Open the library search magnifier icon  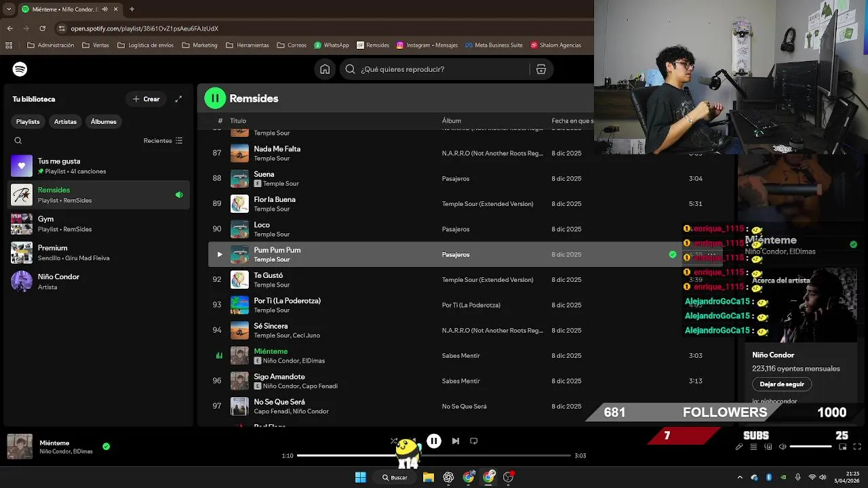18,141
